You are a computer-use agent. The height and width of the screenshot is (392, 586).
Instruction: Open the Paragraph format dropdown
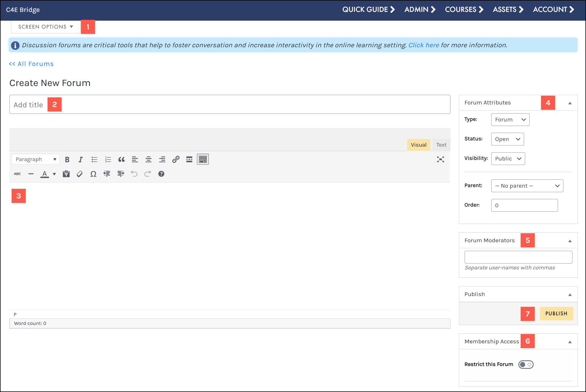tap(35, 159)
